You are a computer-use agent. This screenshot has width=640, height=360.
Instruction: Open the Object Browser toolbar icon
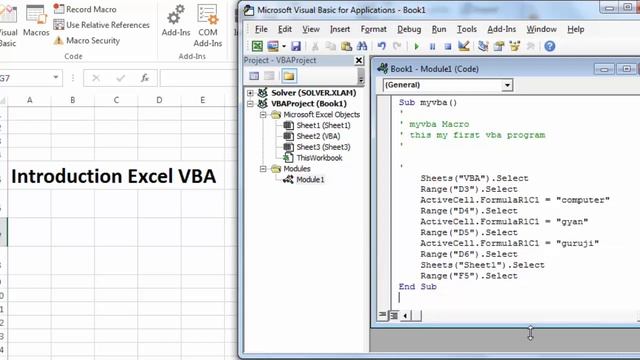514,46
